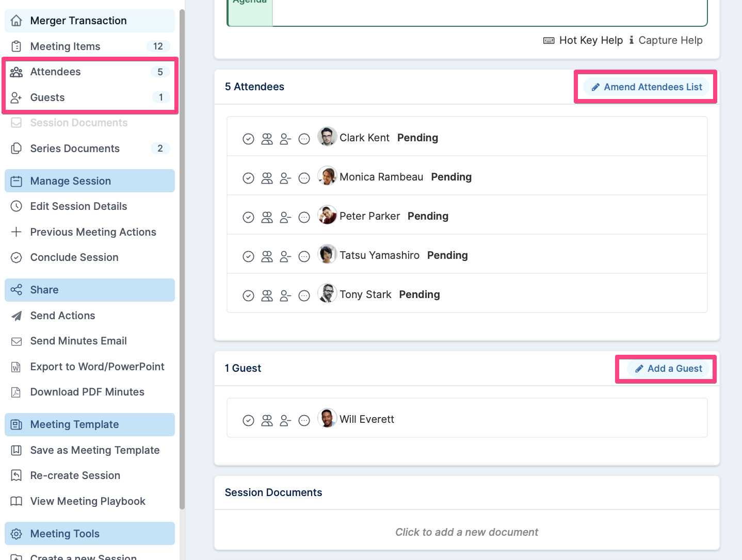Click the Manage Session section header
Viewport: 742px width, 560px height.
[90, 181]
